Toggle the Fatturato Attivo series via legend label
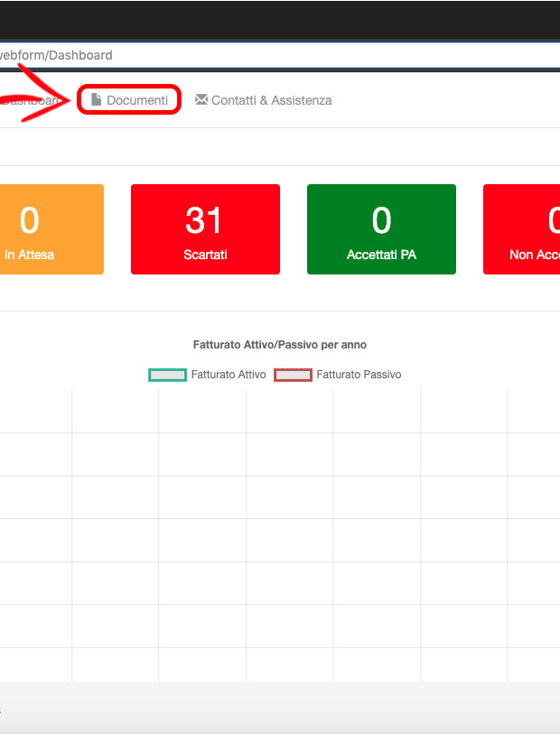Viewport: 560px width, 734px height. (x=229, y=375)
